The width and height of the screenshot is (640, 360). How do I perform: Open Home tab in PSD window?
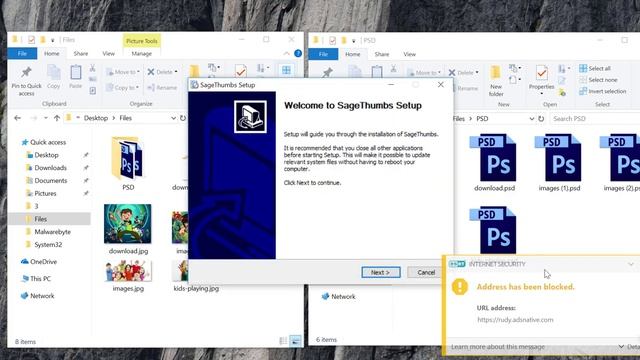coord(353,54)
